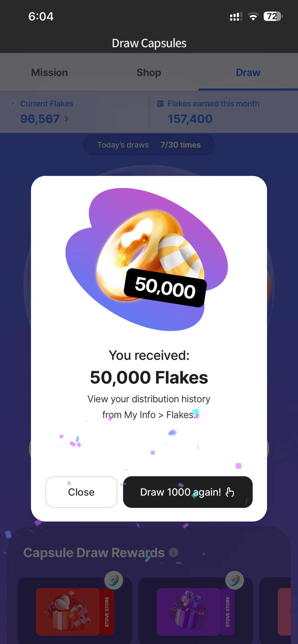Screen dimensions: 298x644
Task: Tap the golden ring Flakes reward image
Action: [147, 259]
